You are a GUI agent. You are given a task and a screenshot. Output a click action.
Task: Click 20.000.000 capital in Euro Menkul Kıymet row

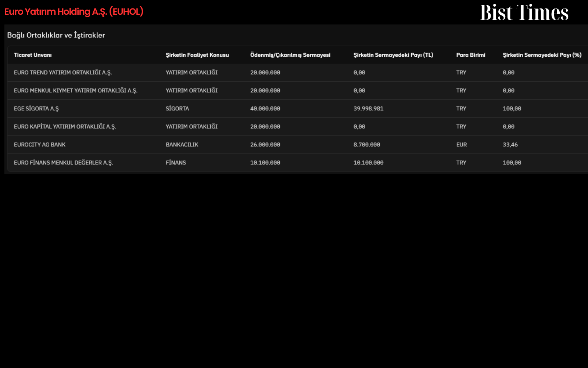pos(265,91)
